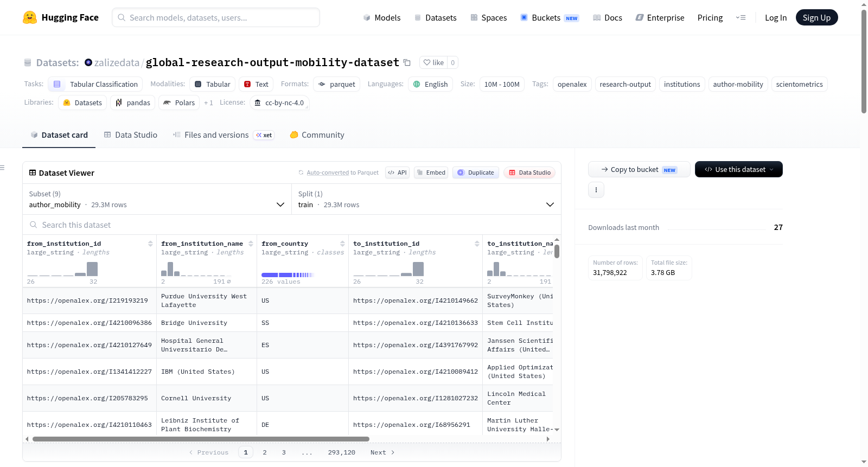Switch to the Data Studio tab
Viewport: 868px width, 467px height.
coord(131,135)
